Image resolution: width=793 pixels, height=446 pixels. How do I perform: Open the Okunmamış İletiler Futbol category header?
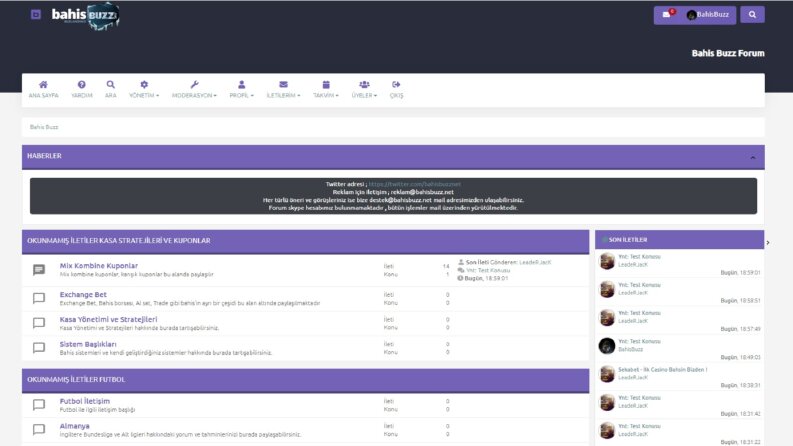[76, 379]
